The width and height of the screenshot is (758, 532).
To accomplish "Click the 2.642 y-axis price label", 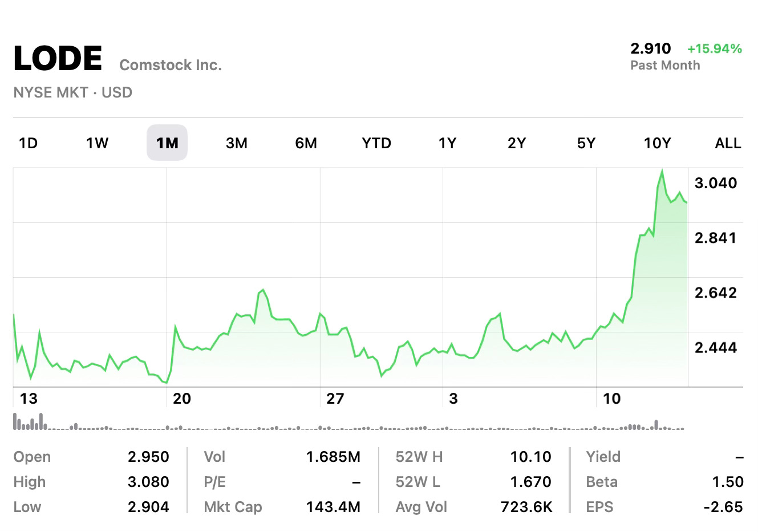I will (x=716, y=293).
